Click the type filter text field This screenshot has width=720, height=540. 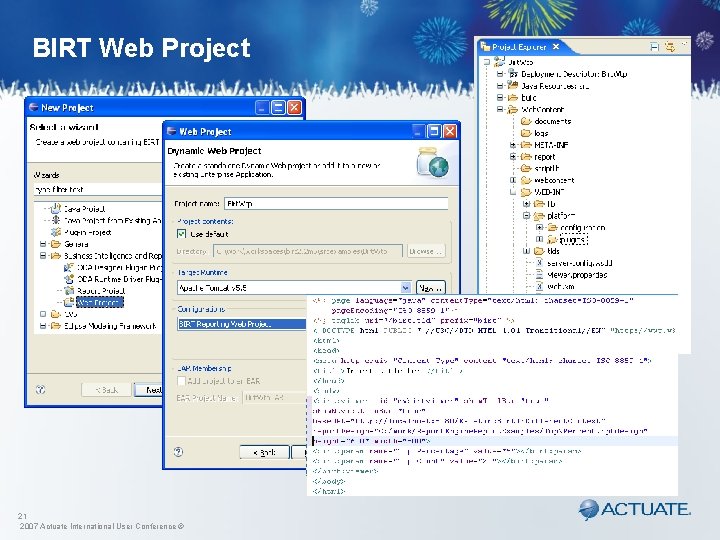98,189
